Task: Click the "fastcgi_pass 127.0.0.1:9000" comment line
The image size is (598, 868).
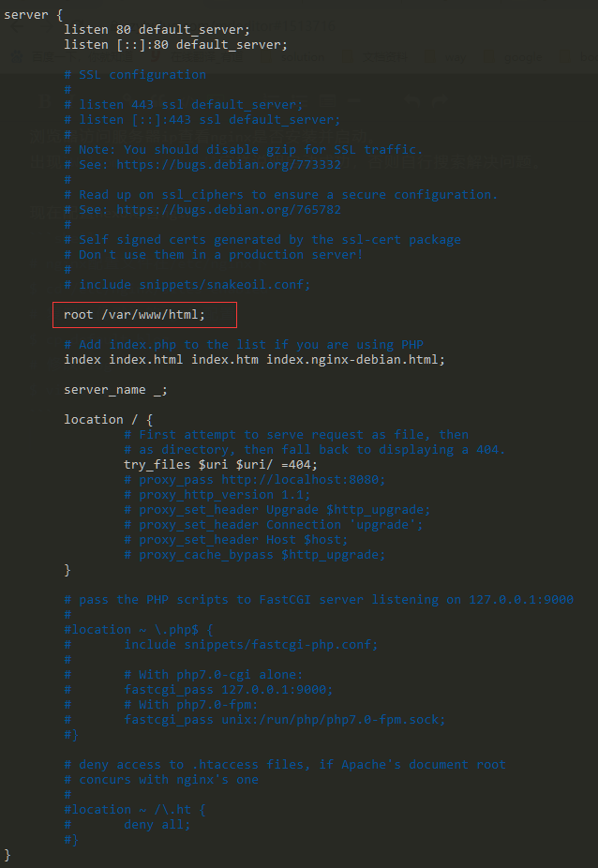Action: pyautogui.click(x=228, y=689)
